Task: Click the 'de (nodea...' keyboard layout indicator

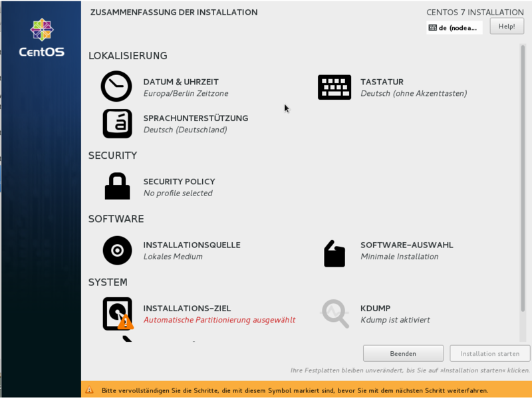Action: coord(454,28)
